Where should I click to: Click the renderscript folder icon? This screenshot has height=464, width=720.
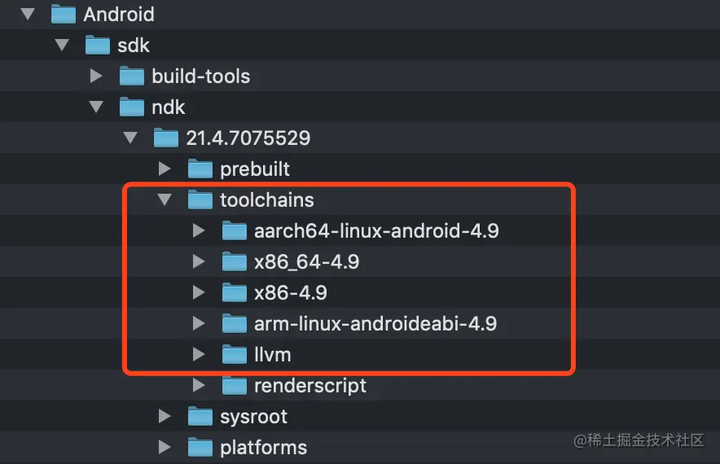pos(235,385)
